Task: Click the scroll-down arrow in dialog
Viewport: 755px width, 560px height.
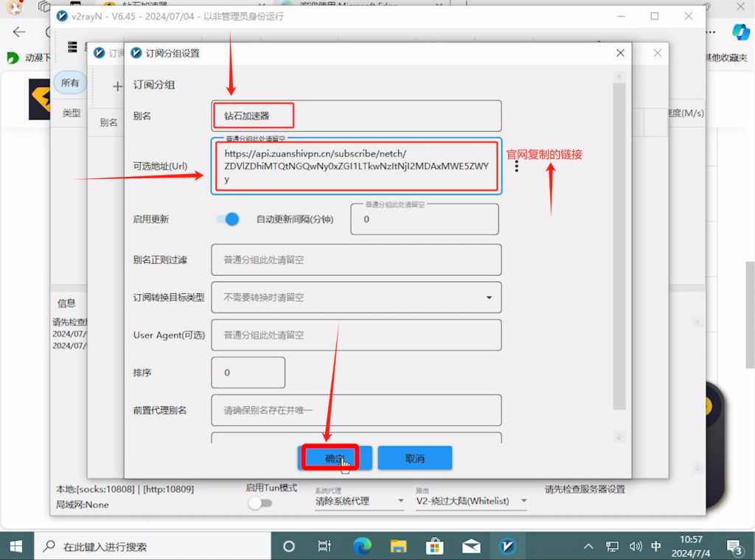Action: tap(619, 437)
